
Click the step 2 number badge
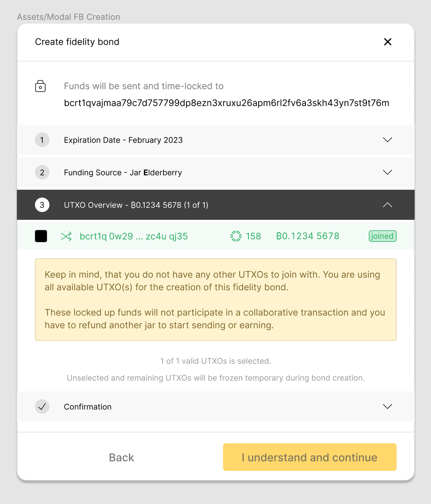point(42,172)
